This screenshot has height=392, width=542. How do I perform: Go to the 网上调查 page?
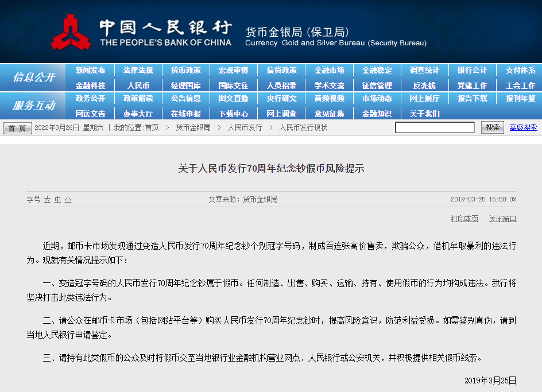[281, 114]
